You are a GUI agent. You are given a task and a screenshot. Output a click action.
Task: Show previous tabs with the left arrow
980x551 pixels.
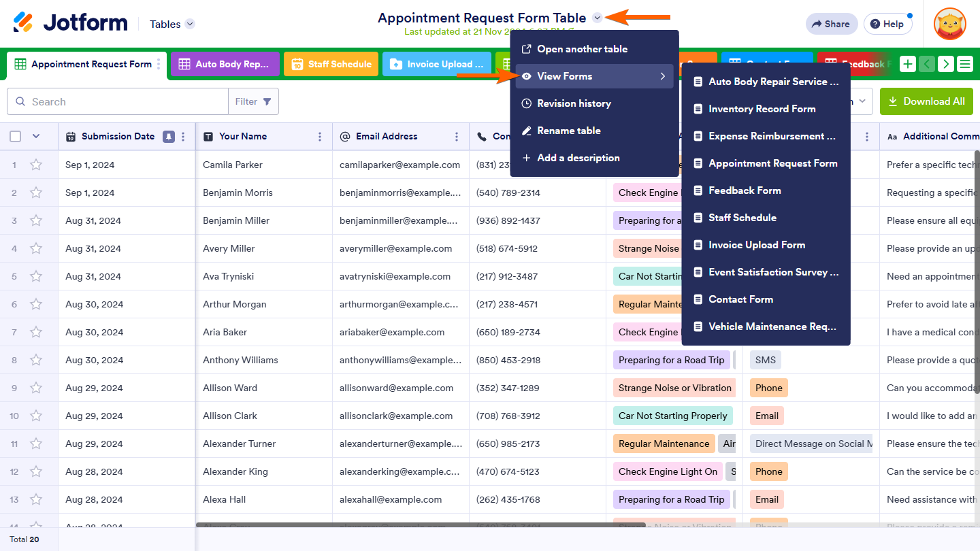coord(927,64)
